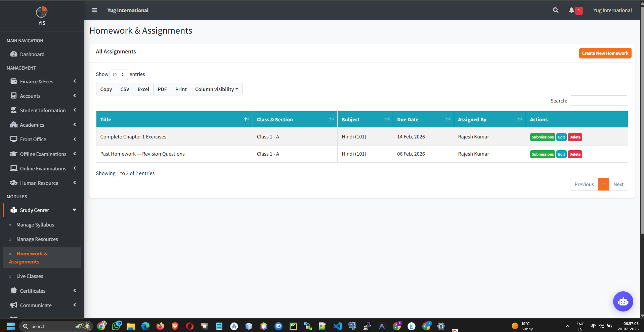Open the Dashboard from the sidebar
This screenshot has height=332, width=644.
pyautogui.click(x=32, y=54)
